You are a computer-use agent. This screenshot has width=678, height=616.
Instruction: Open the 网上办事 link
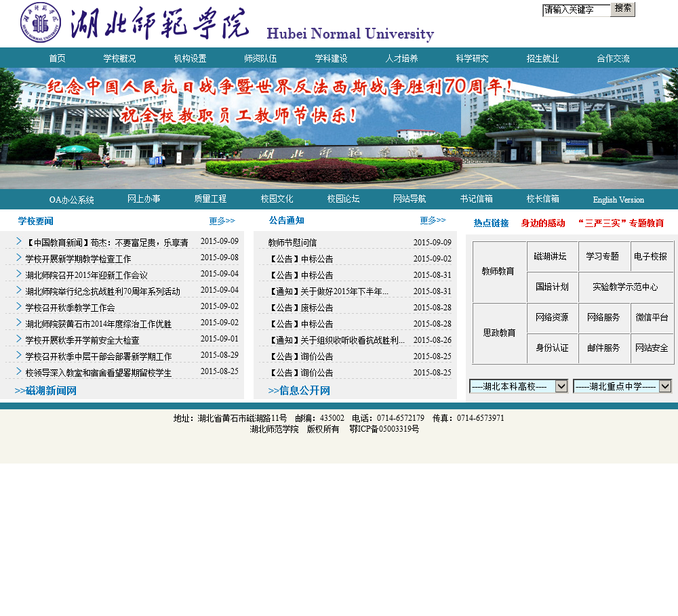tap(144, 199)
